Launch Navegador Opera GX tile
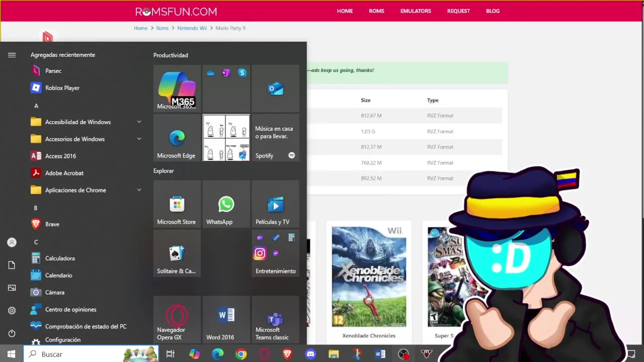The image size is (644, 362). [177, 320]
